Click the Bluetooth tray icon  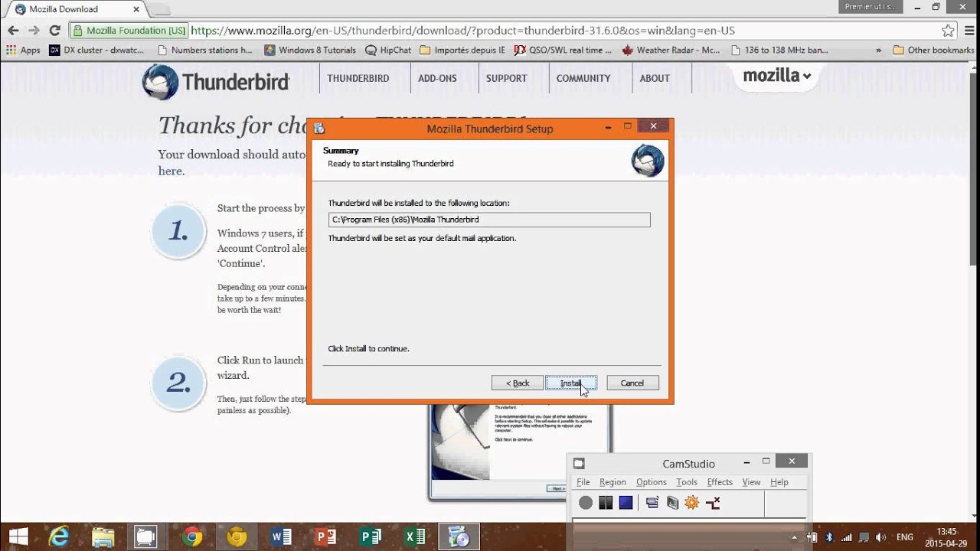coord(828,537)
